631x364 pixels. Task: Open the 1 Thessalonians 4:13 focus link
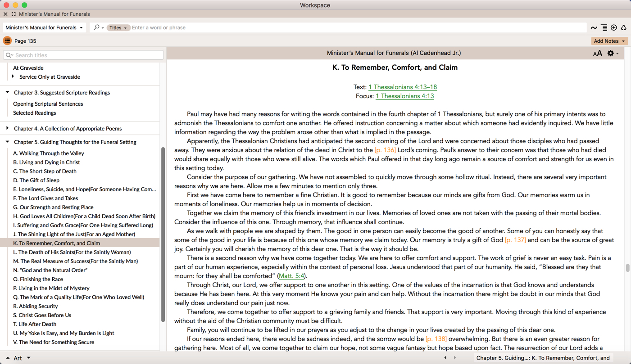tap(405, 96)
